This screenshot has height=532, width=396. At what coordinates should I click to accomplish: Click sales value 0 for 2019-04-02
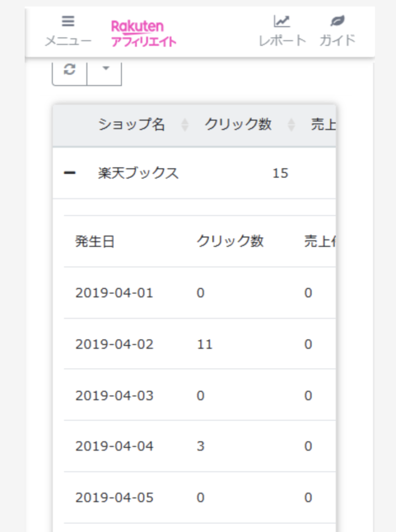click(x=308, y=344)
